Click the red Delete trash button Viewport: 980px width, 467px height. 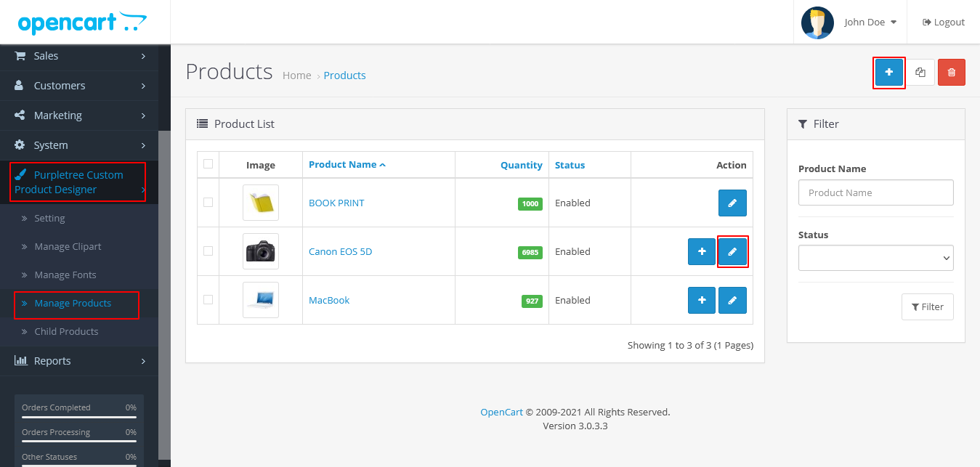click(952, 73)
